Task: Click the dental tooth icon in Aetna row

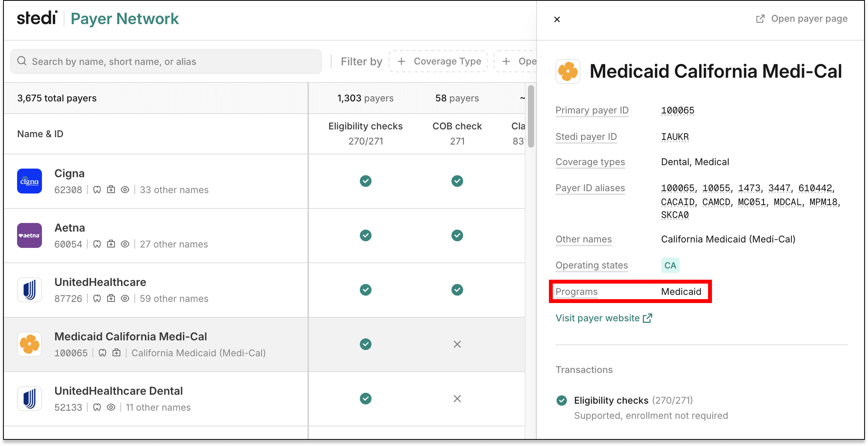Action: point(97,244)
